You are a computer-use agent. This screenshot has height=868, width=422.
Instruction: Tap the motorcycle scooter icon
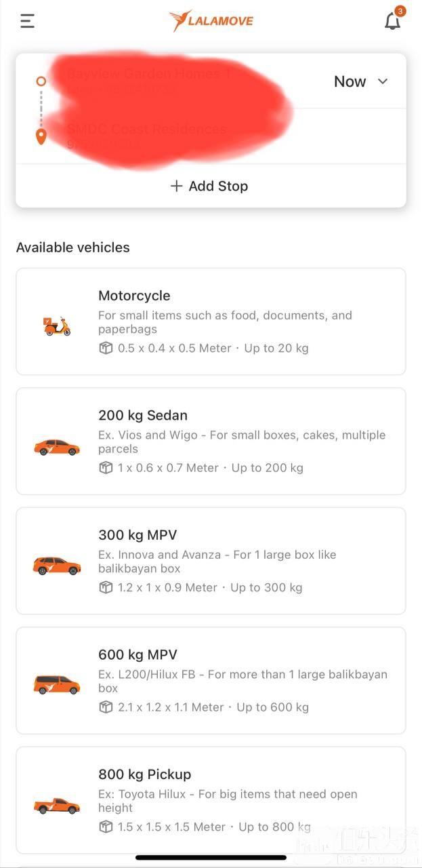[x=57, y=326]
